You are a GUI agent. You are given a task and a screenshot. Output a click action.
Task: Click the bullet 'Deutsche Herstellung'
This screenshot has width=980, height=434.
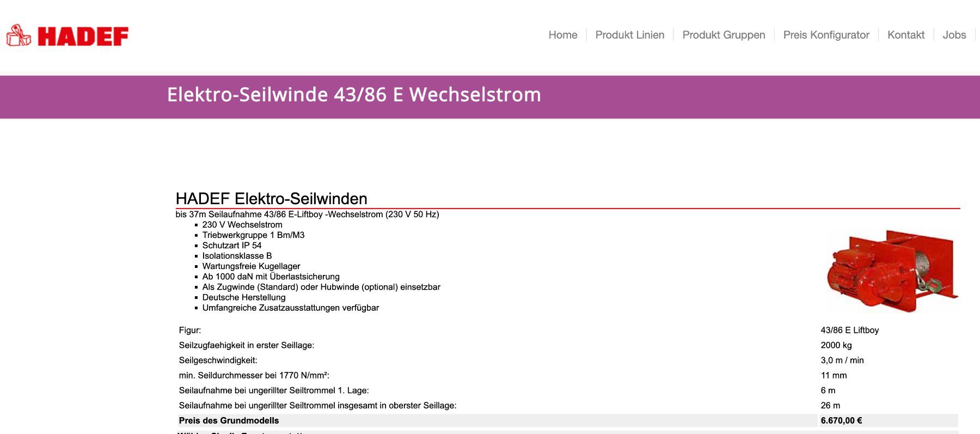click(x=244, y=297)
